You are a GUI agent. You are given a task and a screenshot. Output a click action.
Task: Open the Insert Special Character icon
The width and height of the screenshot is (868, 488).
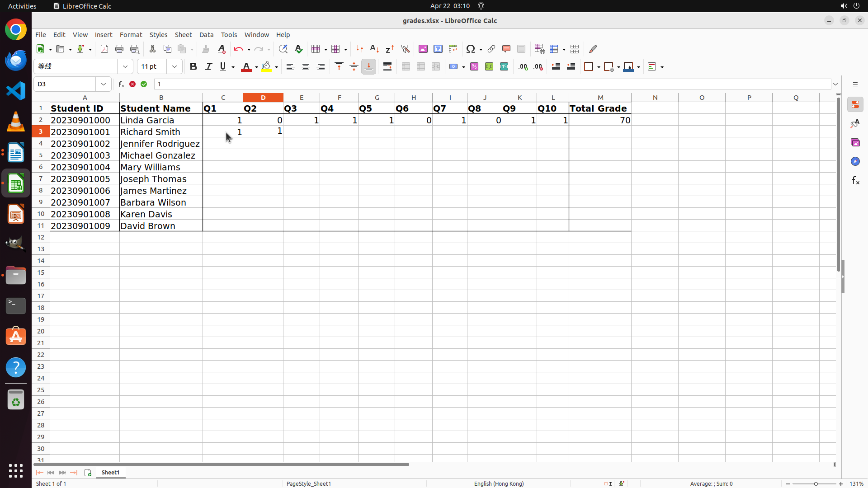471,49
